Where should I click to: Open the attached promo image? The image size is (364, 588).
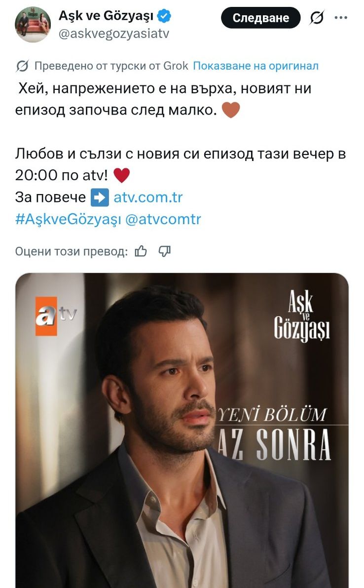click(x=182, y=431)
